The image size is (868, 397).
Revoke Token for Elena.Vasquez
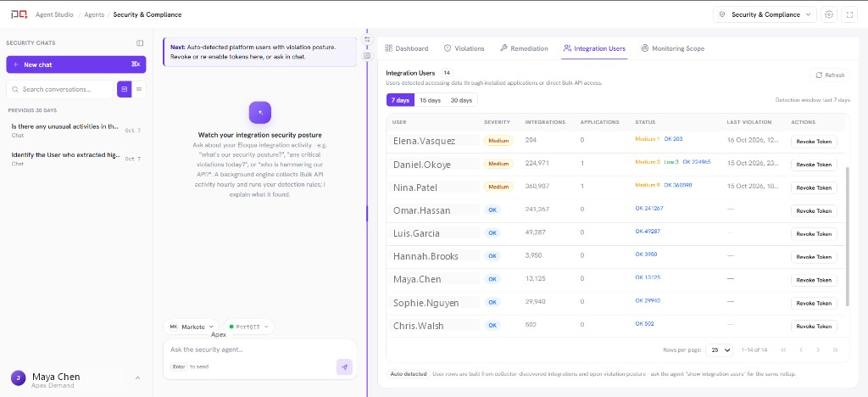coord(814,141)
